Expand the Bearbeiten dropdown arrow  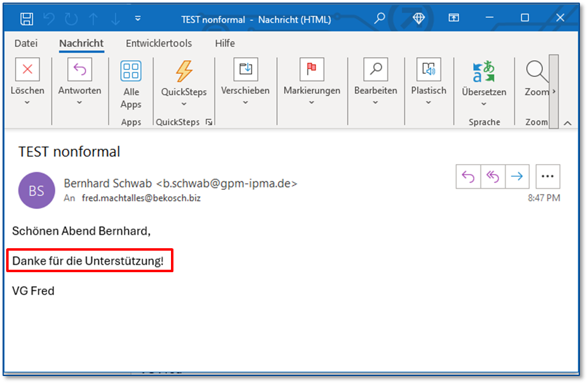(x=375, y=103)
